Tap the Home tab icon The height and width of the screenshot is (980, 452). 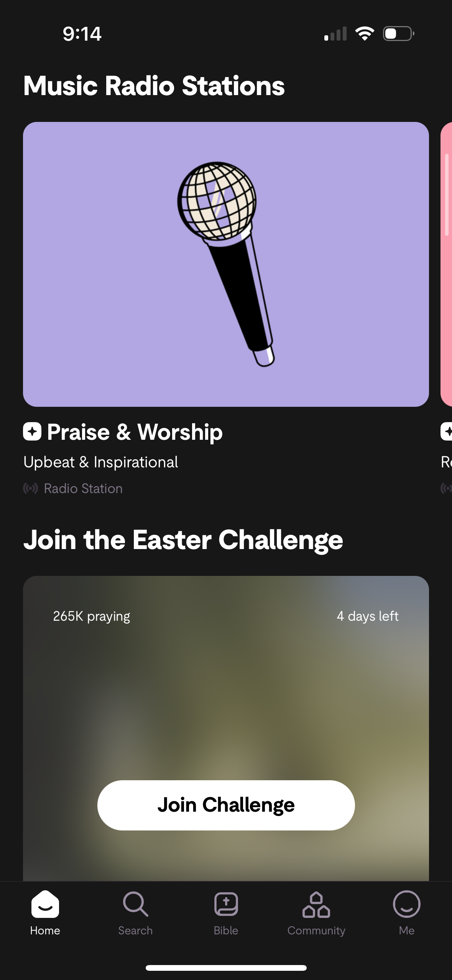tap(45, 904)
